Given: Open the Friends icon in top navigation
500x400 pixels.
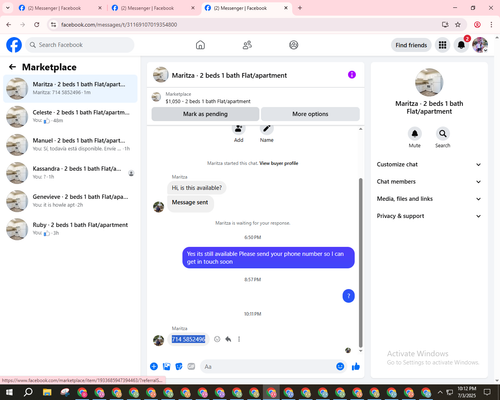Looking at the screenshot, I should [247, 45].
